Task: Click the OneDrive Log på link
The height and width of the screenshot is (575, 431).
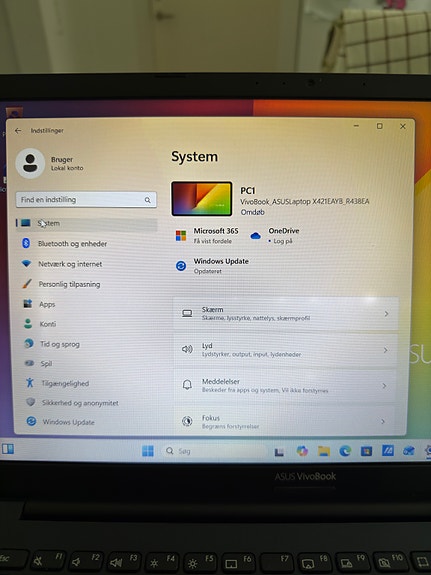Action: click(282, 241)
